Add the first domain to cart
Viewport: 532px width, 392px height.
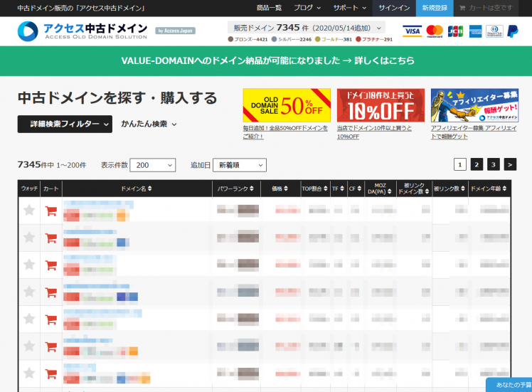click(x=50, y=211)
